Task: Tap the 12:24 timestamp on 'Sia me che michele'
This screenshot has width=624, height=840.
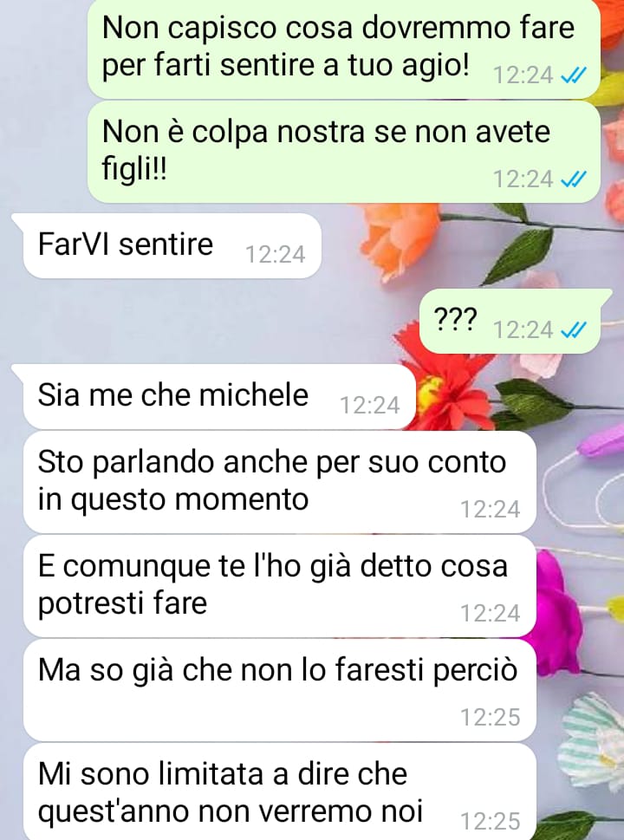Action: coord(369,406)
